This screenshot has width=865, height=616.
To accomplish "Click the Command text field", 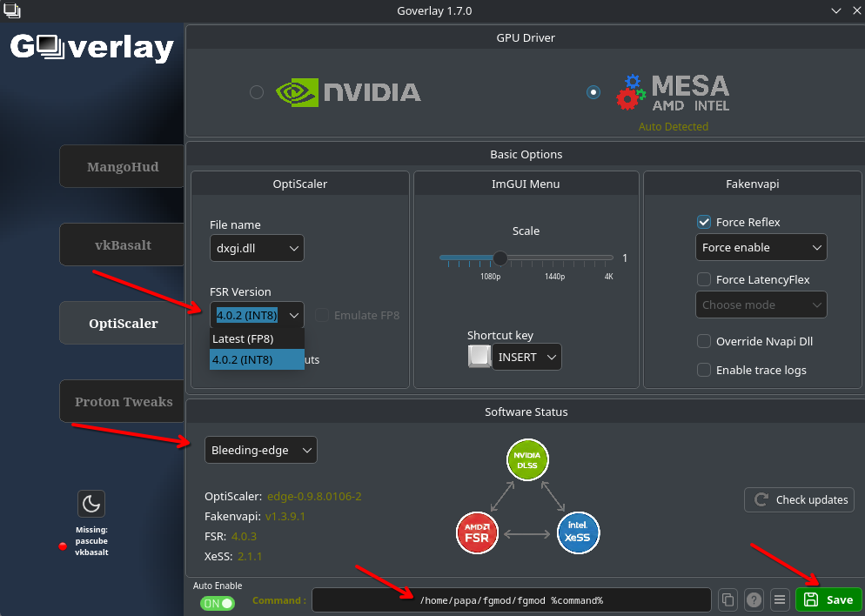I will click(512, 600).
